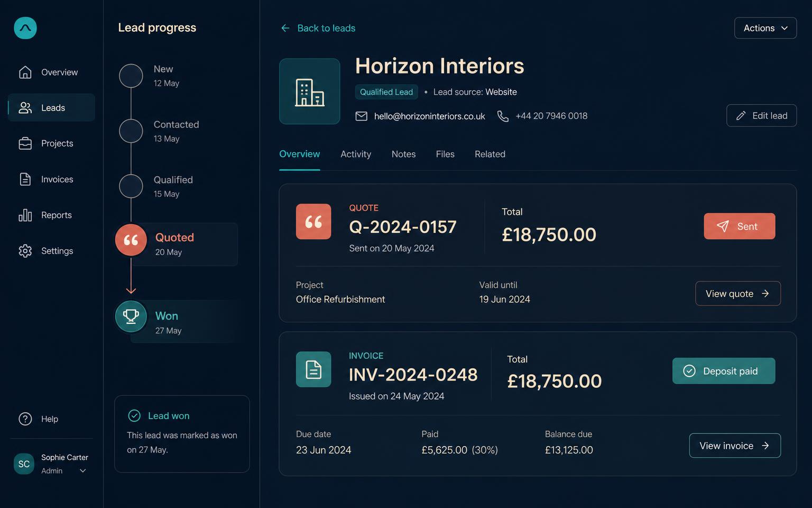
Task: Click the Lead won check icon
Action: (x=134, y=416)
